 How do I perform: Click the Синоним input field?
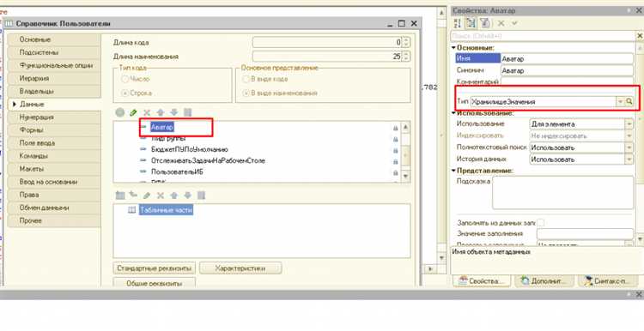(x=567, y=70)
